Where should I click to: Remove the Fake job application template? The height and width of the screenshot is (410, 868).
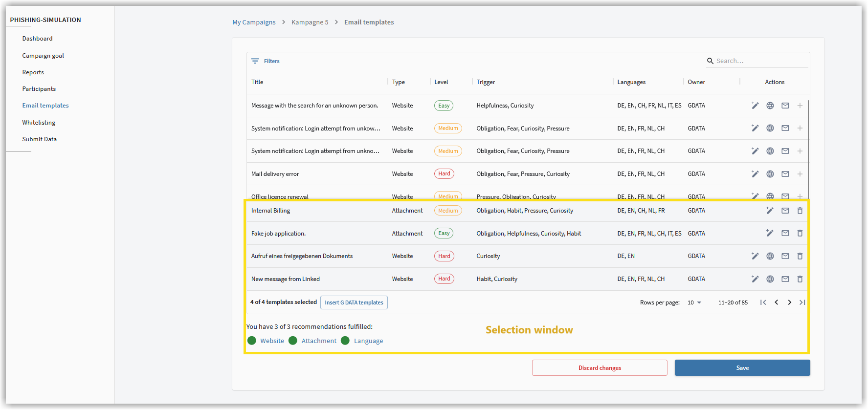(x=800, y=233)
